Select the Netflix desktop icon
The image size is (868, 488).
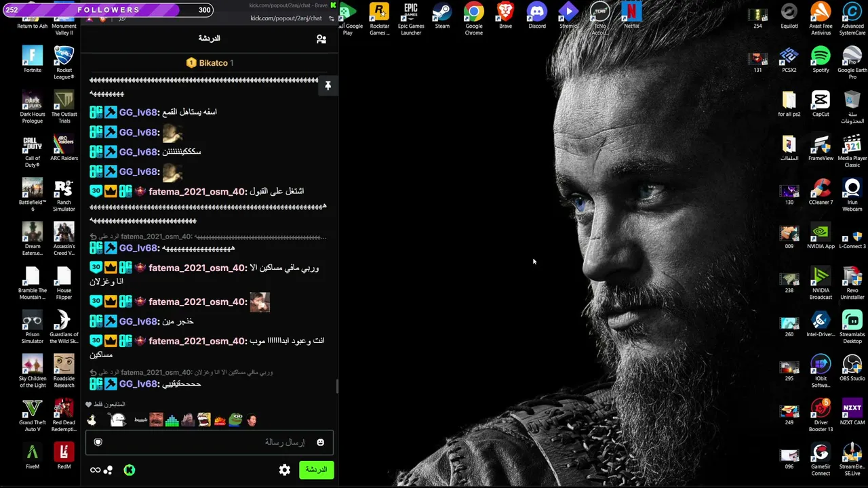631,15
